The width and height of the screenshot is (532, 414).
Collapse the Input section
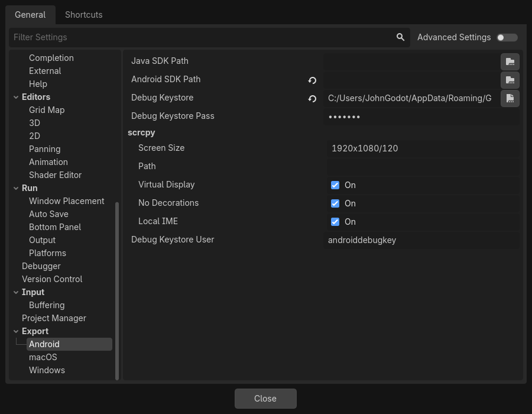coord(16,292)
